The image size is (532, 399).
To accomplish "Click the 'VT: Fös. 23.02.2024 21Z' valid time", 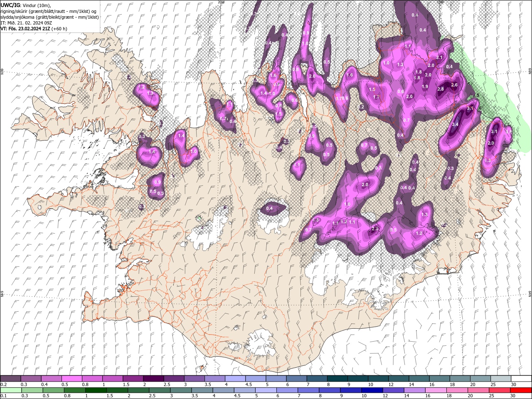I will pos(25,29).
